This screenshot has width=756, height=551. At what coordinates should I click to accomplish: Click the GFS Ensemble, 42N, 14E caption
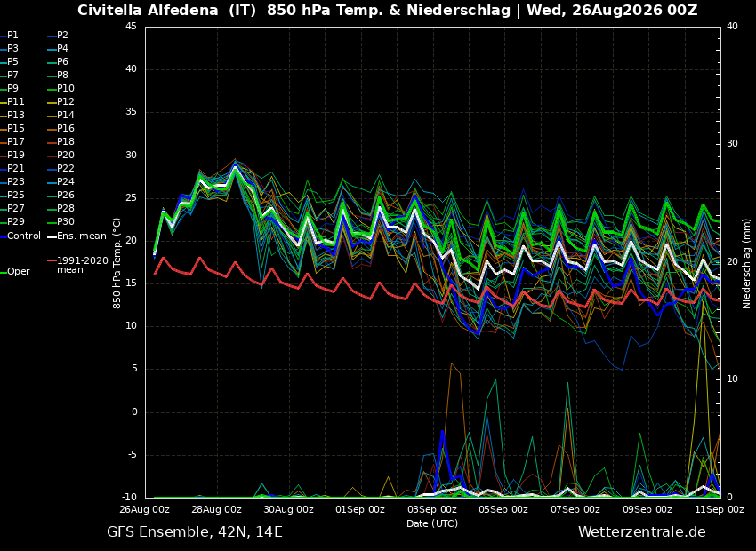tap(195, 532)
